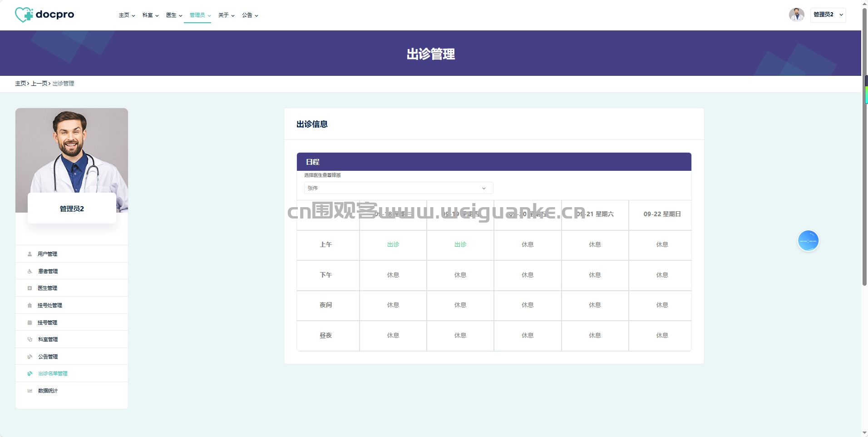Toggle 下午 休息 cell under 09-21 星期六
Screen dimensions: 868x437
point(595,275)
